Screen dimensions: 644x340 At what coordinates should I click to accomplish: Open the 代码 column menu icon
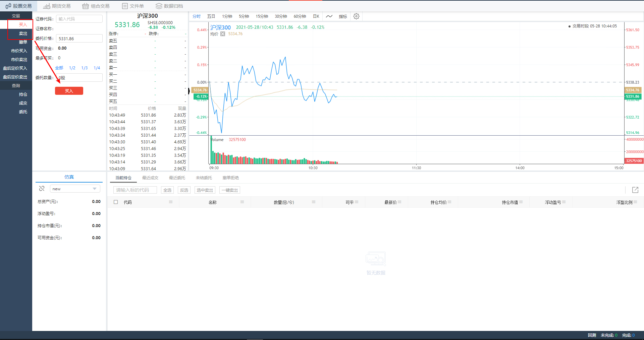pos(171,202)
